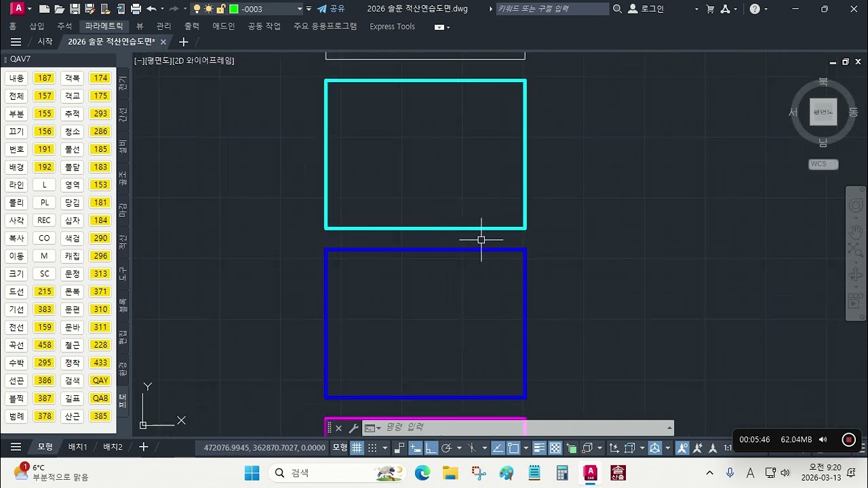Viewport: 868px width, 488px height.
Task: Click the New drawing icon in Quick Access
Action: click(x=44, y=9)
